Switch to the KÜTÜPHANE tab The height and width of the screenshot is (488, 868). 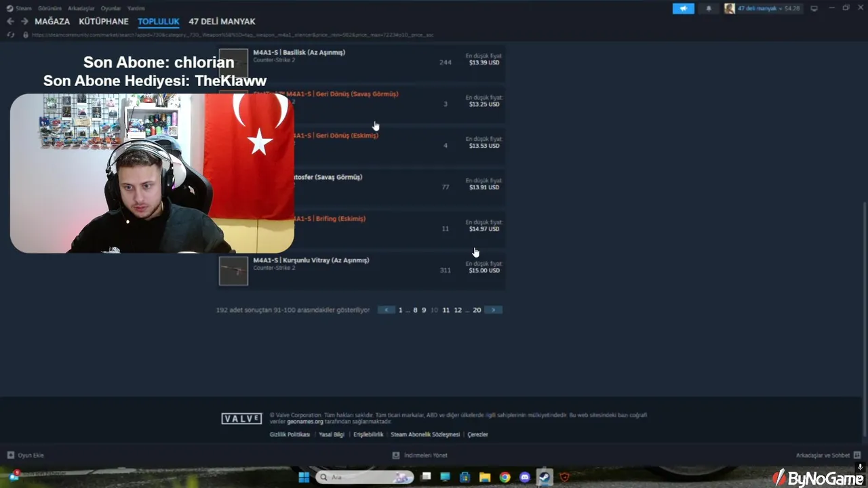[104, 22]
